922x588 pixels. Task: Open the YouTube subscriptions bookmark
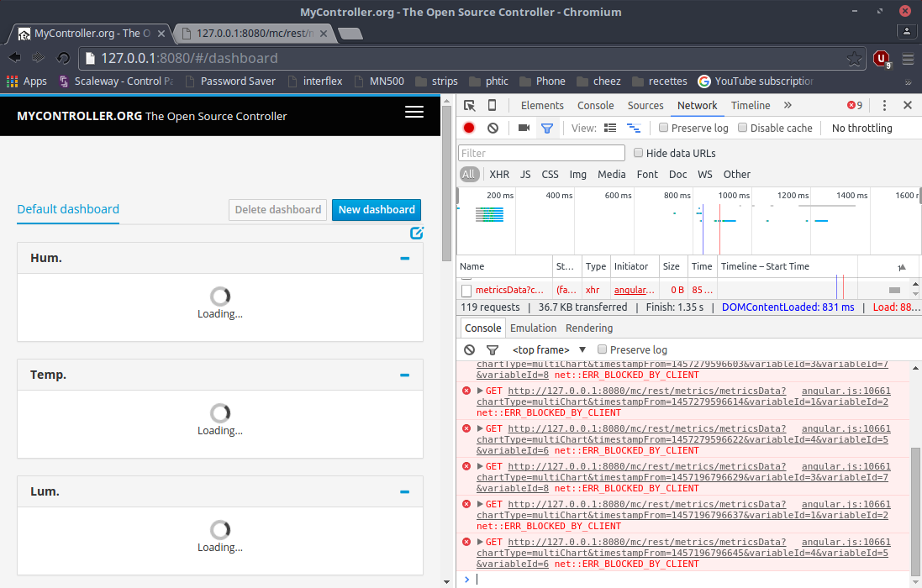(x=756, y=81)
